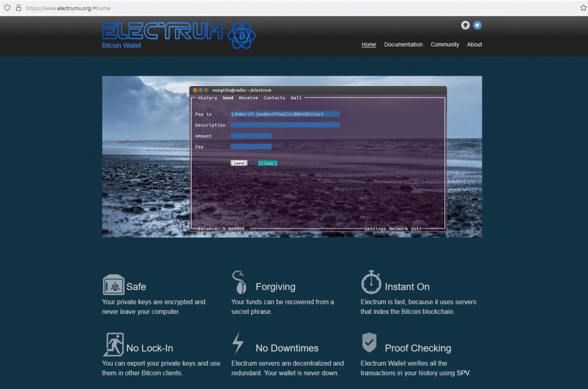Click the Bitcoin Wallet subtitle

tap(122, 45)
